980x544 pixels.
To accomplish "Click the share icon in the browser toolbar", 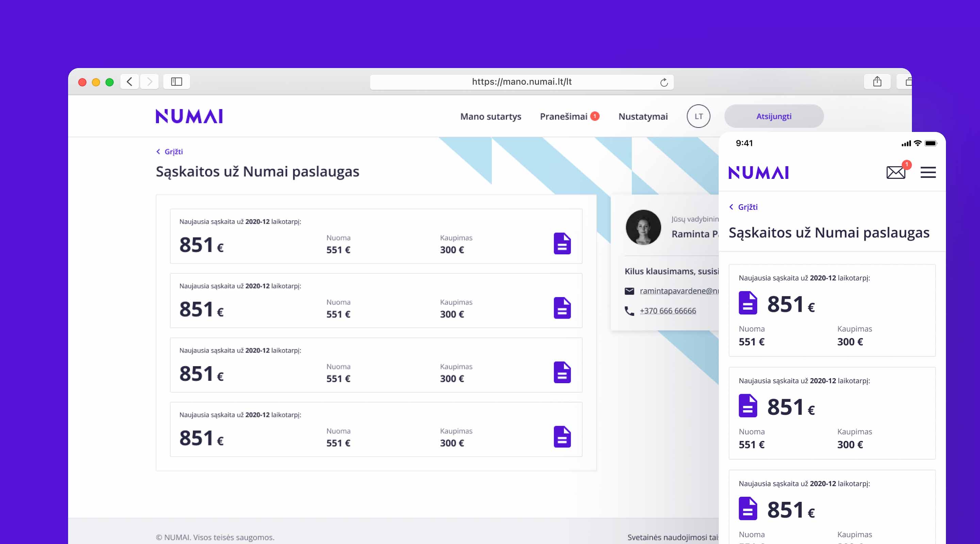I will (878, 81).
